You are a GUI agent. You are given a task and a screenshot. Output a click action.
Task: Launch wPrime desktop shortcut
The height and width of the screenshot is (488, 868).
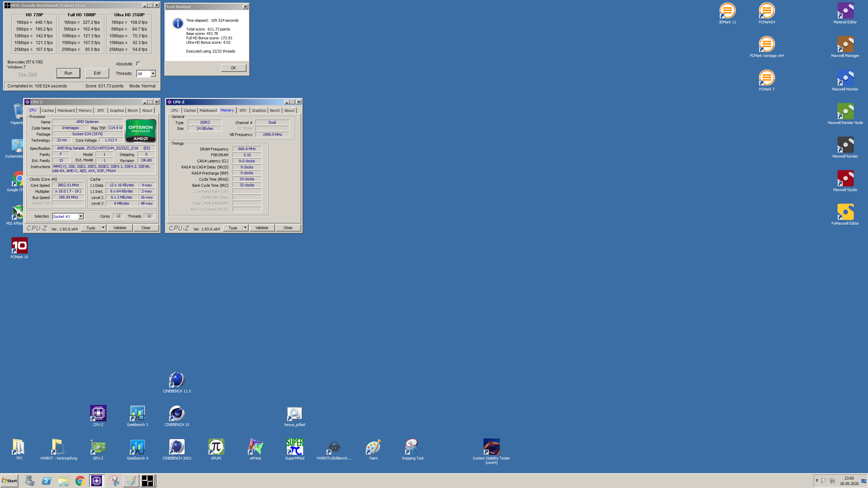tap(255, 449)
